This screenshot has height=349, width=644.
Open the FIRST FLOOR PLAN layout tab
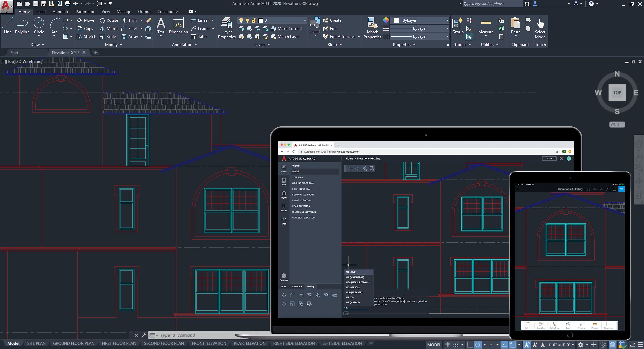coord(119,343)
